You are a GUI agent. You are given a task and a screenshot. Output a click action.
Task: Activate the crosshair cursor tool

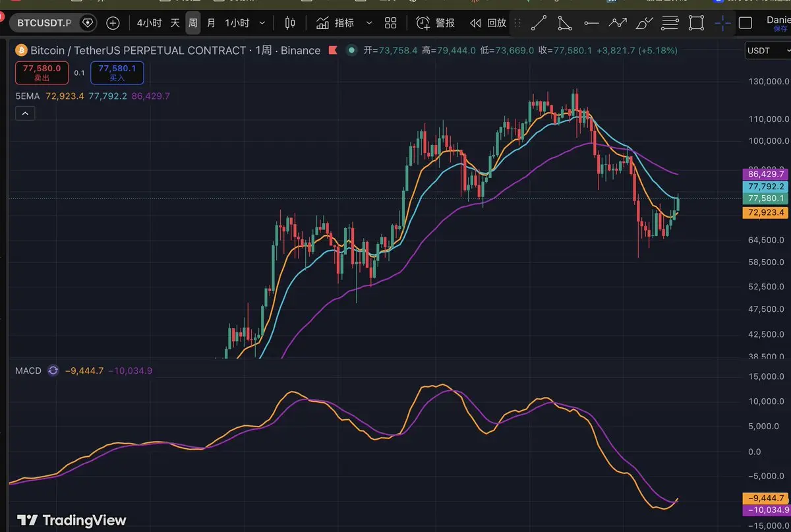[722, 23]
